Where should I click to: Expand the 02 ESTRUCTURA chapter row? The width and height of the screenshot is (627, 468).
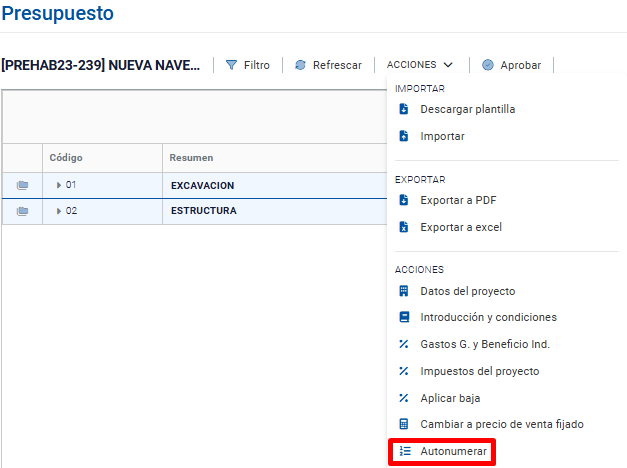pos(59,211)
